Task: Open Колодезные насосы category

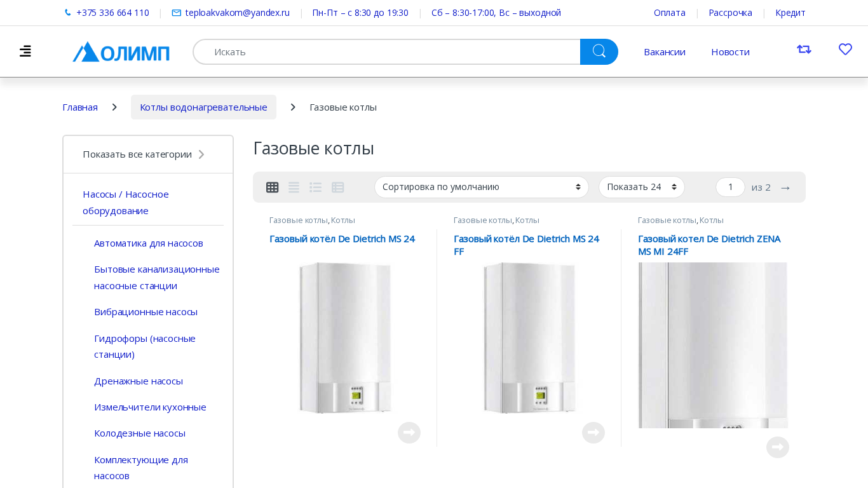Action: click(x=140, y=433)
